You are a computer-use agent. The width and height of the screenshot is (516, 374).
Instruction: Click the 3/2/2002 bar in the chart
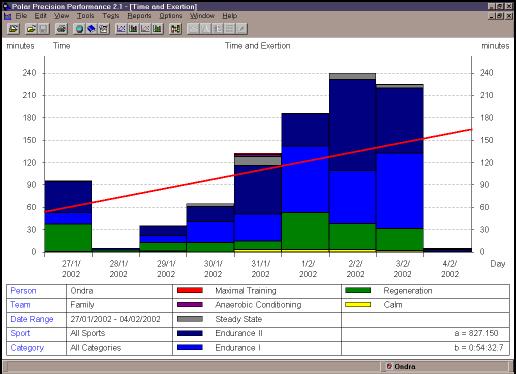[x=400, y=168]
